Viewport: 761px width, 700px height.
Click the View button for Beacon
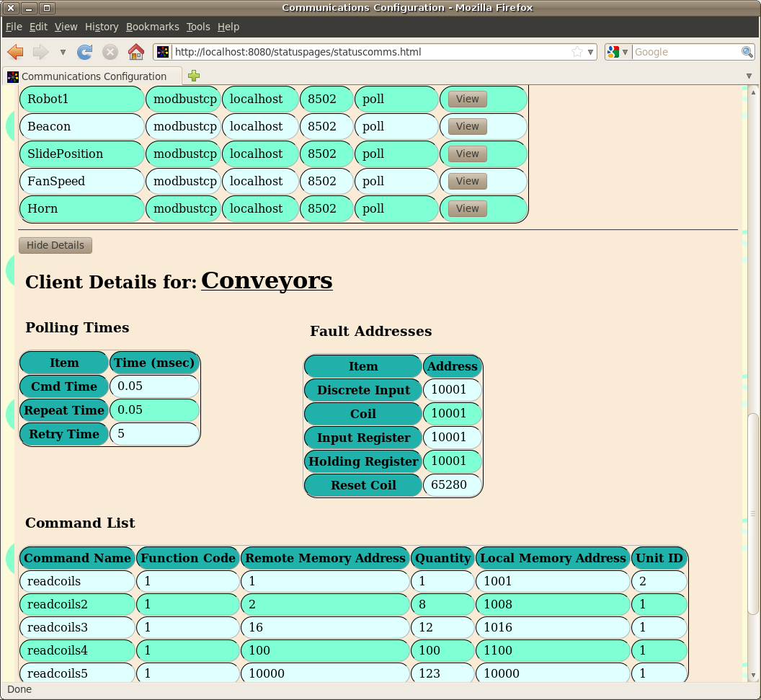tap(466, 126)
